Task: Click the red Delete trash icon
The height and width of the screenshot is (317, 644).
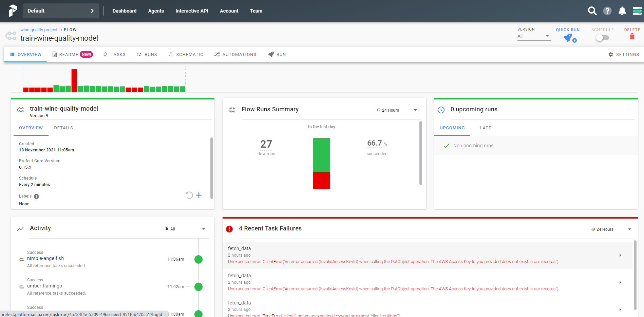Action: [632, 36]
